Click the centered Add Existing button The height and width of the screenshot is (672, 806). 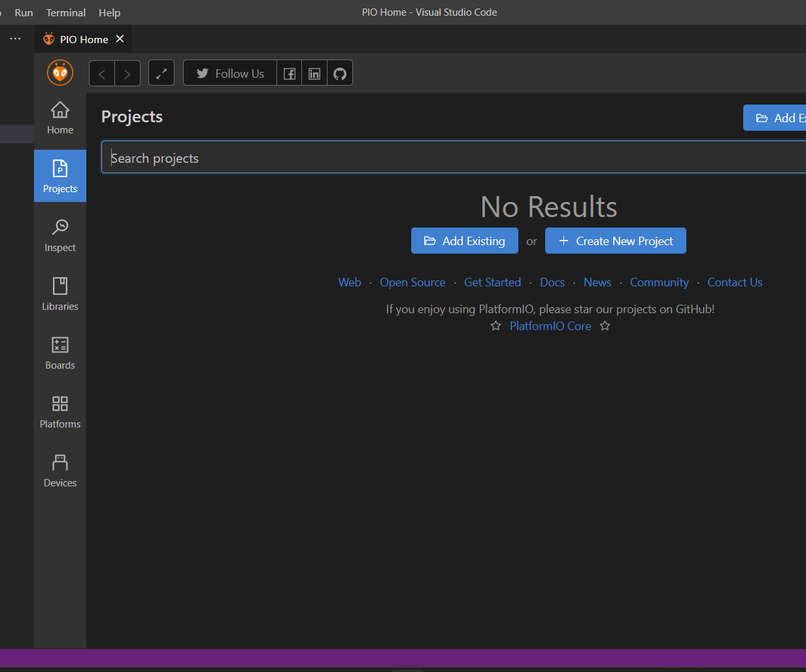pos(464,241)
